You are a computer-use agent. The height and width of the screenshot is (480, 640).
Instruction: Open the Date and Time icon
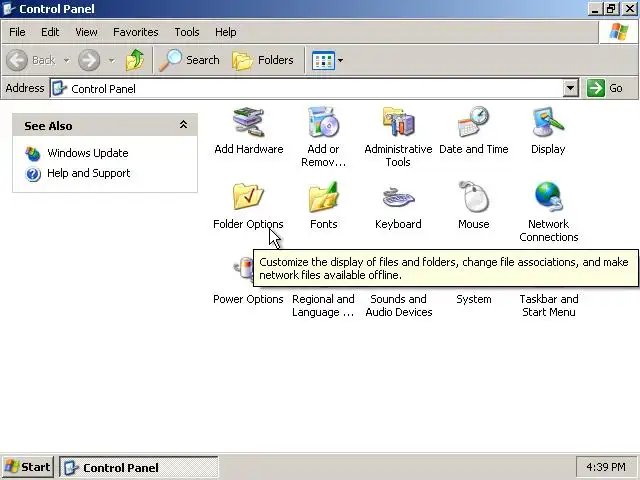pyautogui.click(x=473, y=122)
